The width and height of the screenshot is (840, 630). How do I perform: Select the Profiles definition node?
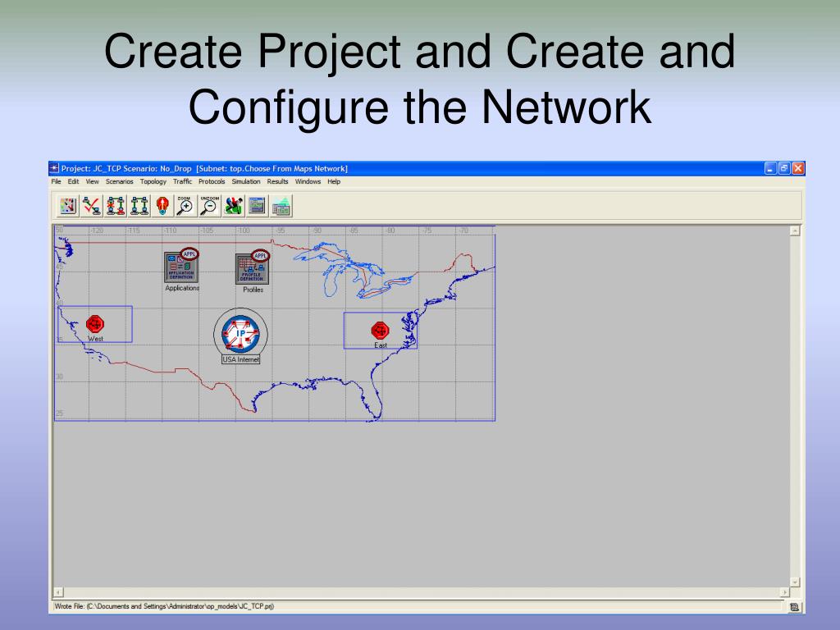click(253, 267)
